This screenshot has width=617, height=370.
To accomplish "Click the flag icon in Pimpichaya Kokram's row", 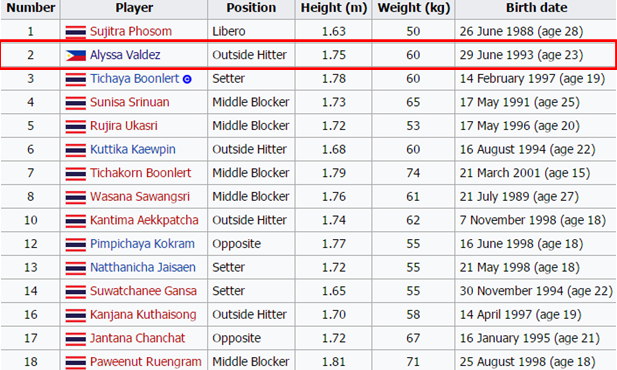I will (76, 244).
